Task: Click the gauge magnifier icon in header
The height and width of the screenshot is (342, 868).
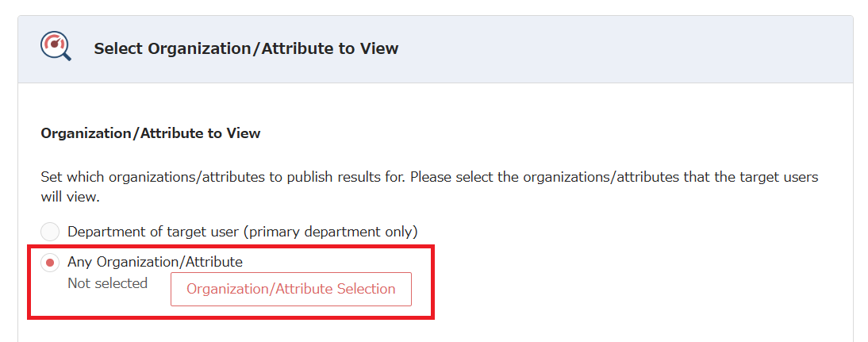Action: (56, 48)
